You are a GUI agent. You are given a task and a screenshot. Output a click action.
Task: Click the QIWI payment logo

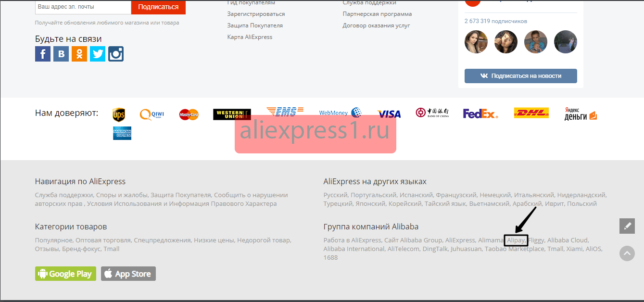point(152,114)
